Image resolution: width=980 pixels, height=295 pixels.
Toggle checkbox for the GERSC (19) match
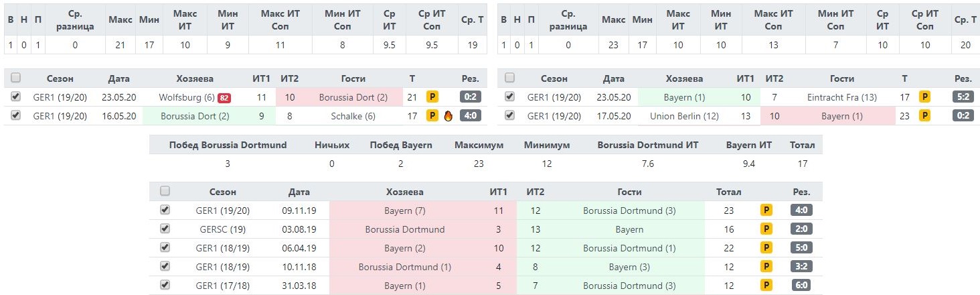click(165, 229)
